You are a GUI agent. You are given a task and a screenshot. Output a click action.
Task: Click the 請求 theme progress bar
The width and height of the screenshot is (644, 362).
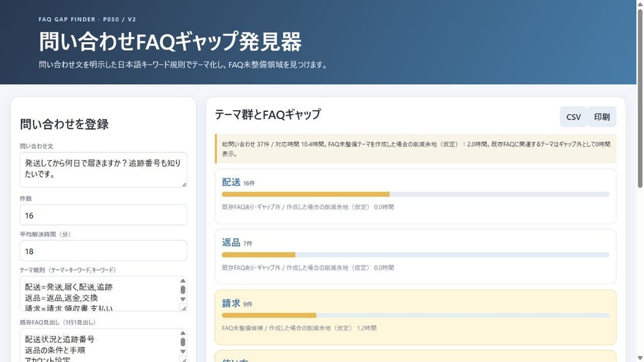click(416, 315)
